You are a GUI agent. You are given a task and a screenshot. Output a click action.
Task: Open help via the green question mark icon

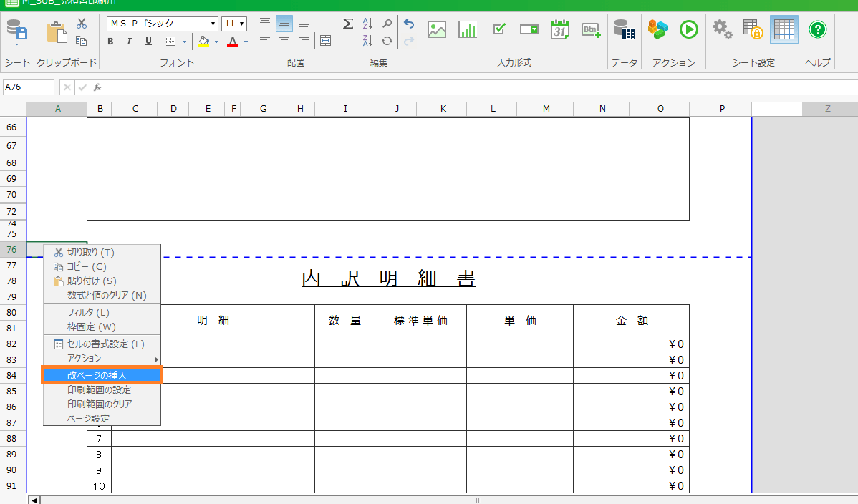click(x=817, y=29)
